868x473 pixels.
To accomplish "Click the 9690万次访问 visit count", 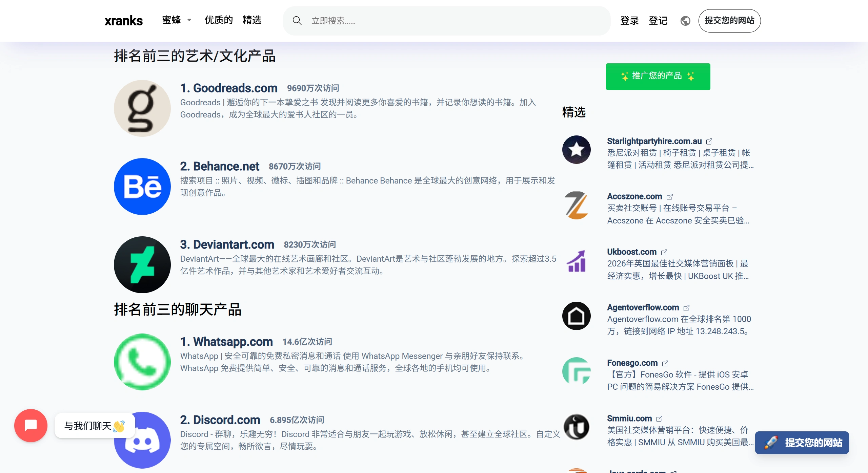I will coord(313,88).
